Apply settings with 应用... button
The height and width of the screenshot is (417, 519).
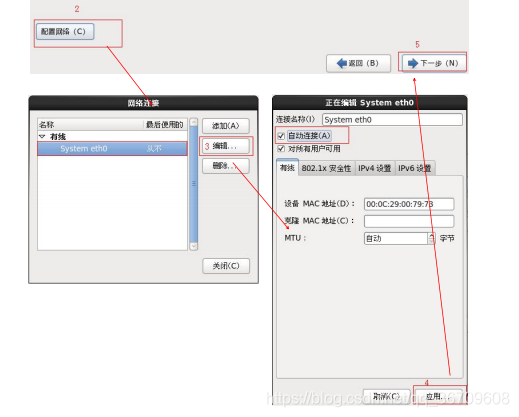pos(439,396)
